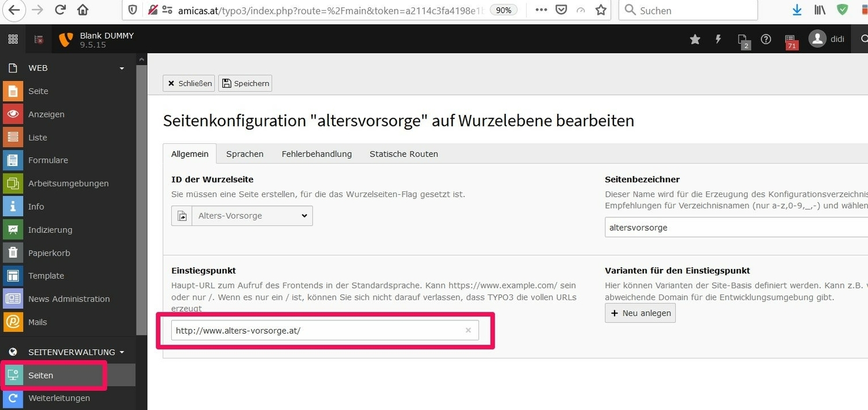Screen dimensions: 868x410
Task: Open the Liste module
Action: pyautogui.click(x=68, y=138)
